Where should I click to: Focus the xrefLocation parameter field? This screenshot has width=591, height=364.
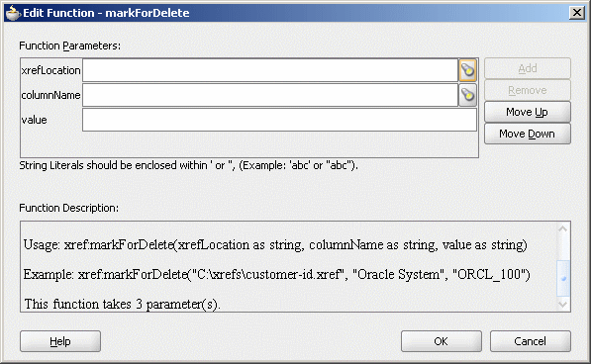tap(270, 70)
